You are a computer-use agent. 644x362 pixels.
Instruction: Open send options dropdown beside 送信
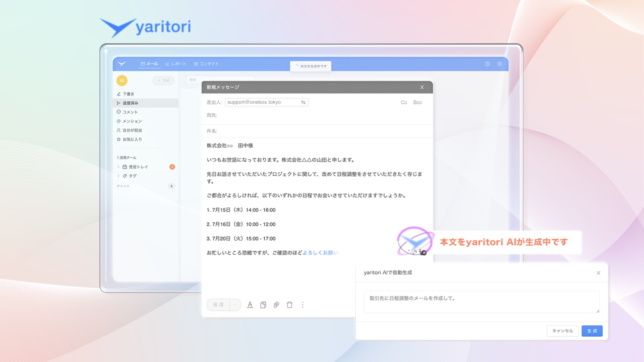[x=235, y=305]
